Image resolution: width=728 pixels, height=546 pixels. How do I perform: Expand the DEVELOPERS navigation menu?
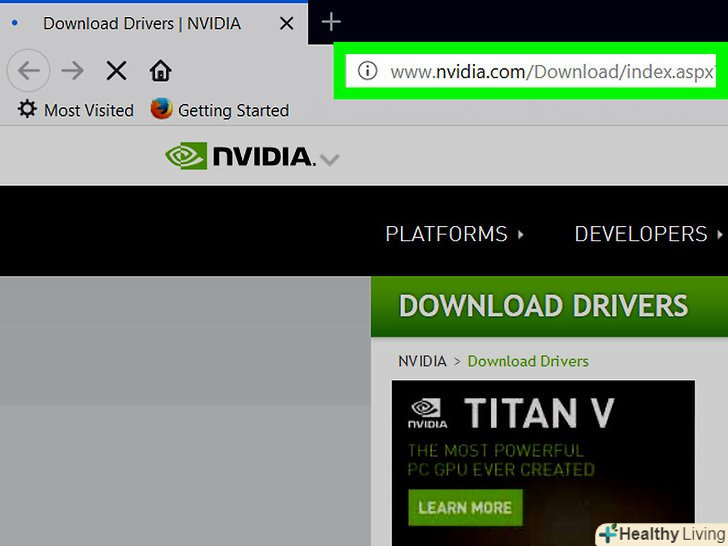point(647,234)
